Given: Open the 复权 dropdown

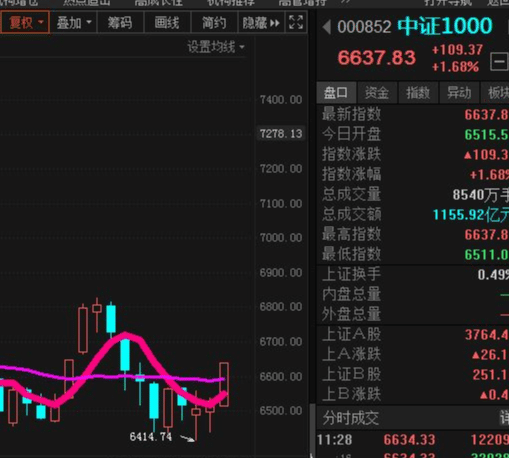Looking at the screenshot, I should 25,23.
